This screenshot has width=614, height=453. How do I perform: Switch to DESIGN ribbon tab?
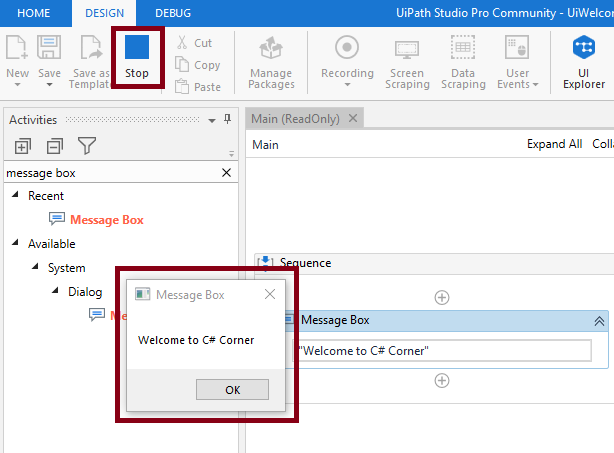coord(105,13)
